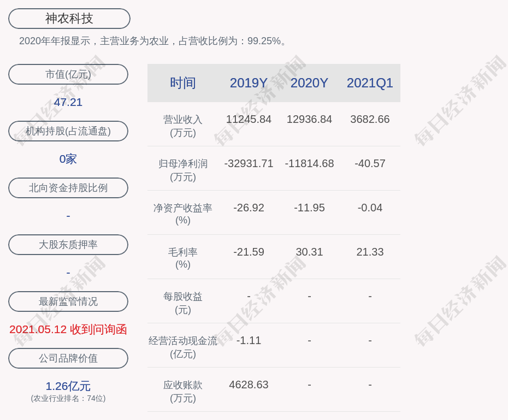Image resolution: width=508 pixels, height=420 pixels.
Task: Click the ROE value -26.92
Action: (x=249, y=208)
